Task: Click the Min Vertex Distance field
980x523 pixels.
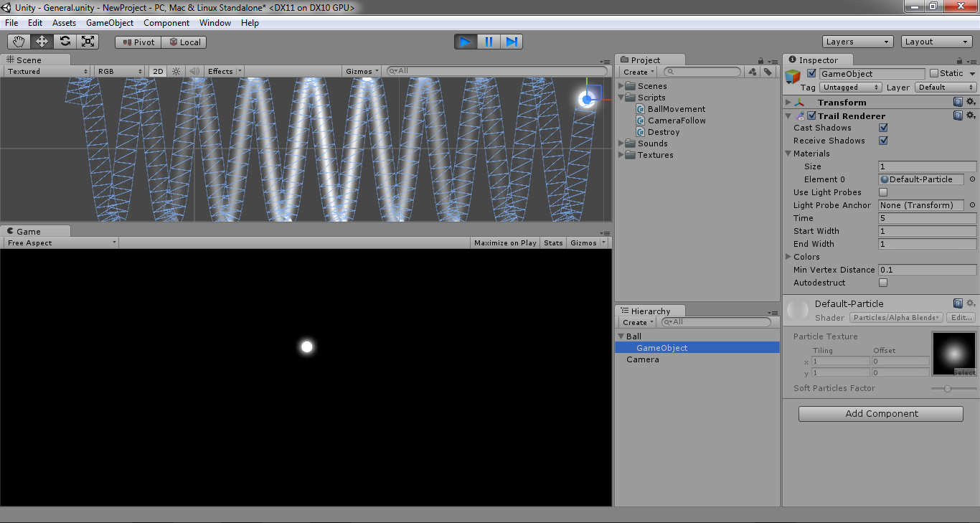Action: pos(927,270)
